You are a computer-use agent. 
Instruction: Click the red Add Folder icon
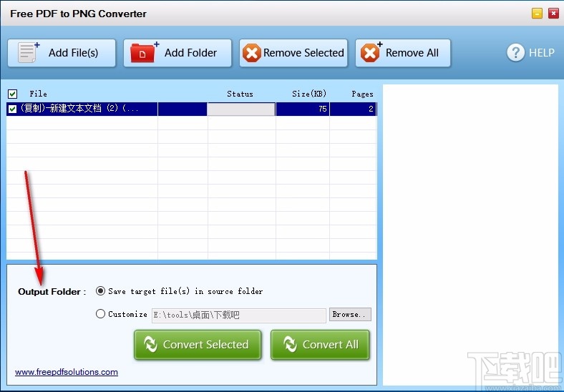coord(145,52)
